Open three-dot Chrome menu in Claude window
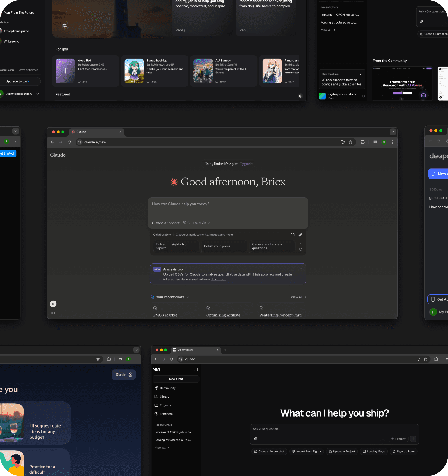This screenshot has width=448, height=476. [x=392, y=142]
